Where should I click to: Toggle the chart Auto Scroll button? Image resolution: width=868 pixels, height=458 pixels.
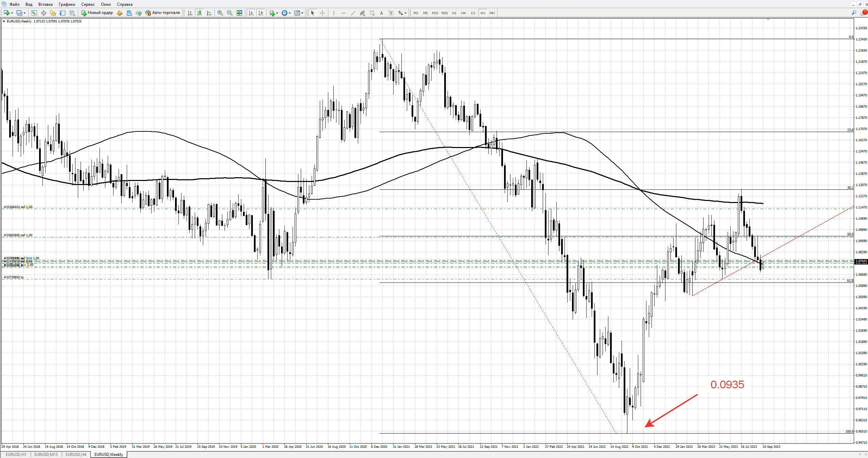251,13
